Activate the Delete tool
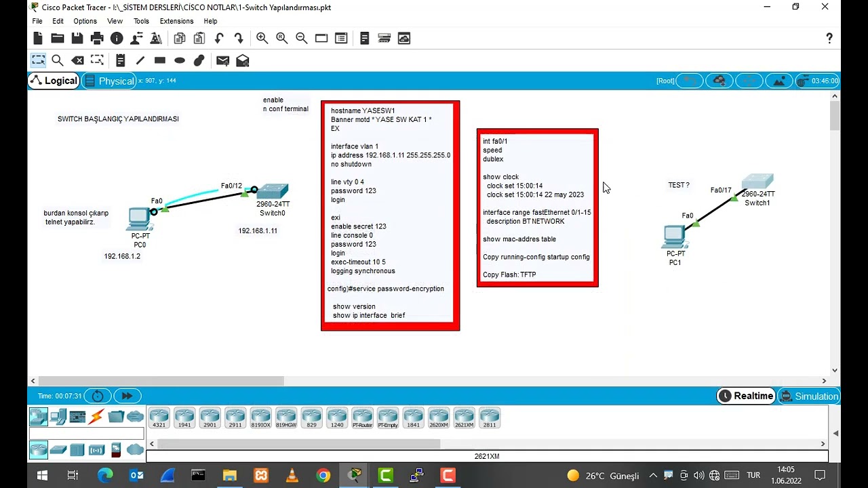Viewport: 868px width, 488px height. (x=77, y=60)
